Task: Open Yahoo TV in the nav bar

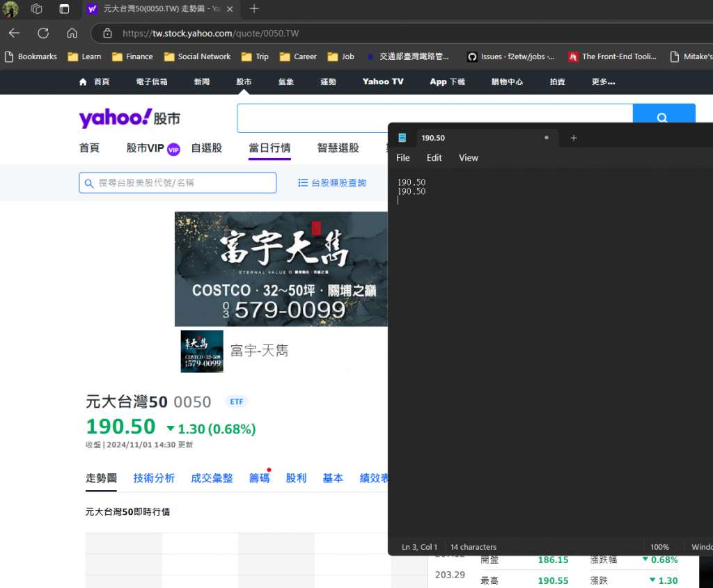Action: tap(383, 82)
